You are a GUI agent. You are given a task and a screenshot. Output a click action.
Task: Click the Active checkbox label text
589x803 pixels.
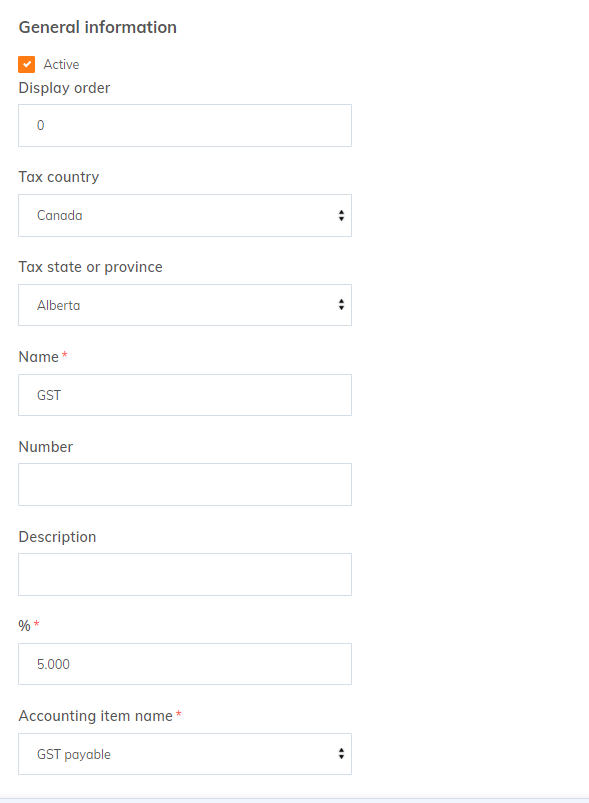(61, 65)
